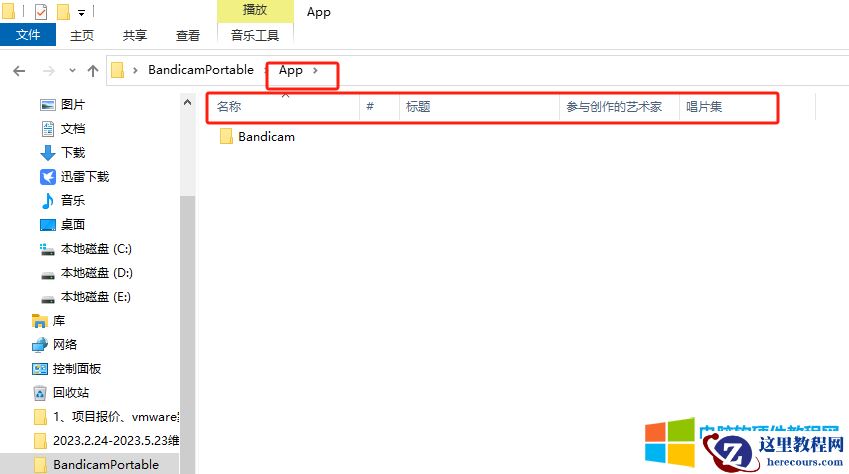
Task: Open the quick access toolbar customize dropdown
Action: (x=81, y=12)
